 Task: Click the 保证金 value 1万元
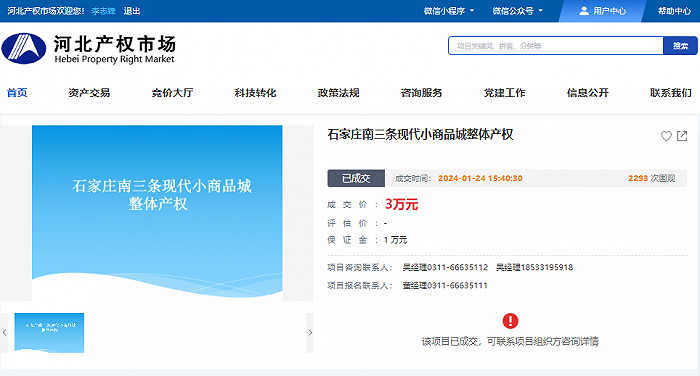395,240
